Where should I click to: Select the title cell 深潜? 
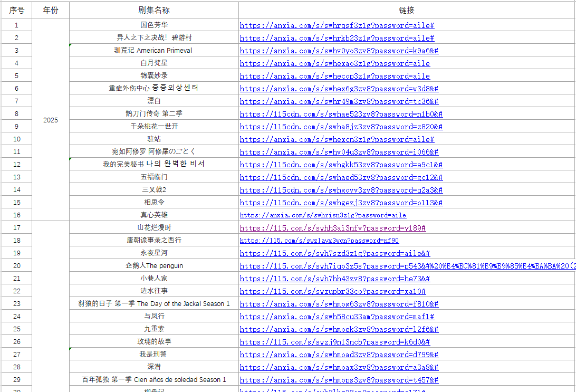154,367
